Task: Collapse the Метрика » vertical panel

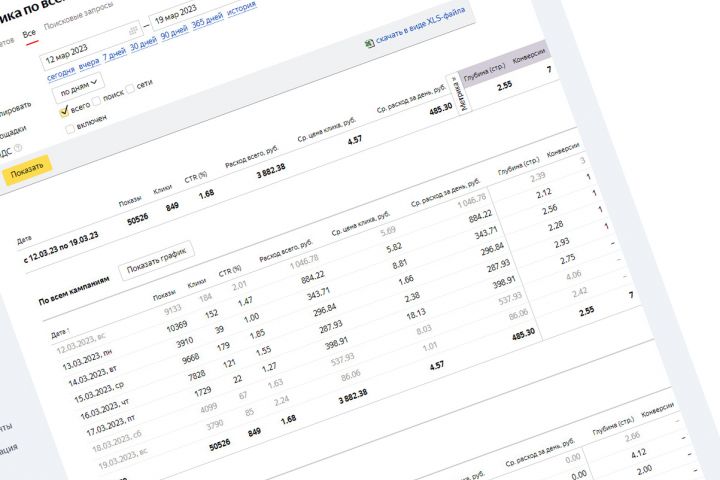Action: 459,94
